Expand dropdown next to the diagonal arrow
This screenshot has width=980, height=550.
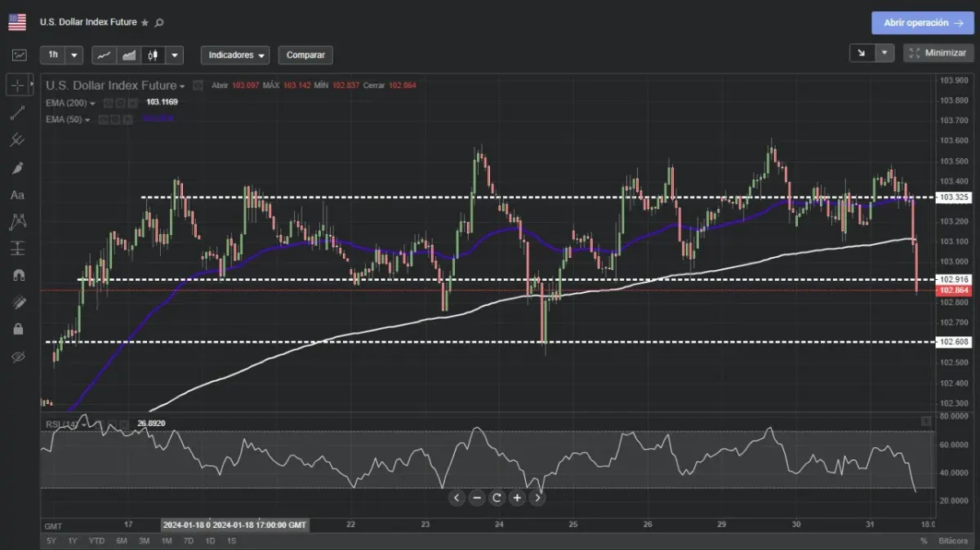[885, 53]
